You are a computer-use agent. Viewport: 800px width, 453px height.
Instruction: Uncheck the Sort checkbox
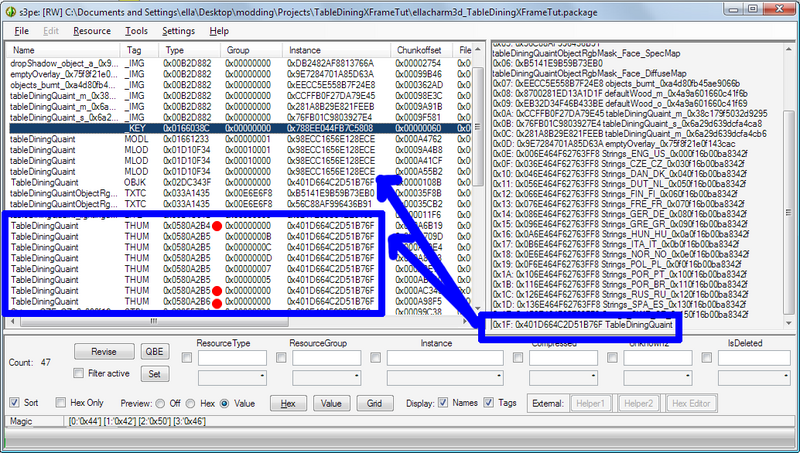tap(14, 402)
